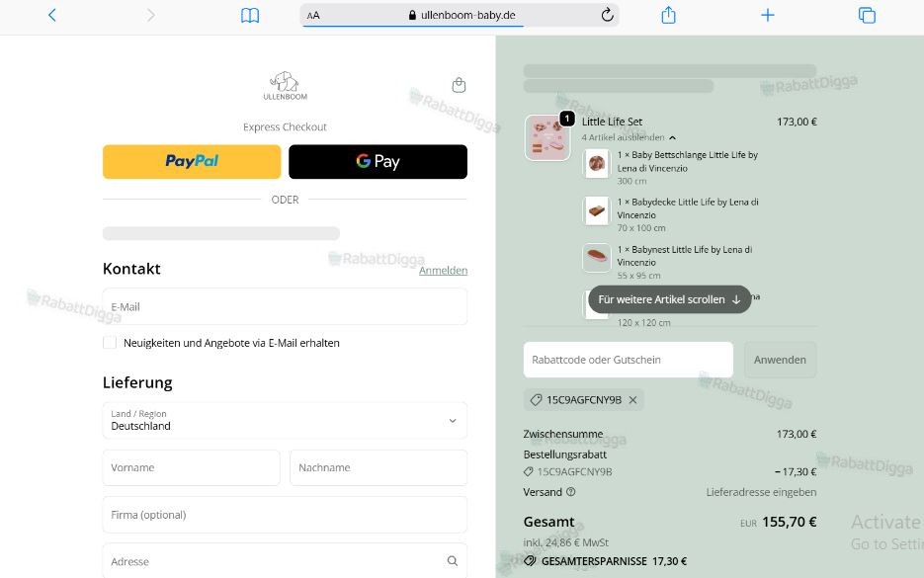Remove discount code 15C9AGFCNY9B with the X
Screen dimensions: 924x578
[632, 399]
